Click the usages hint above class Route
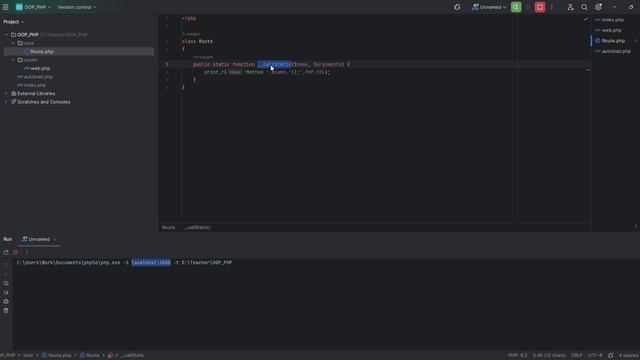Viewport: 640px width, 360px height. coord(191,34)
